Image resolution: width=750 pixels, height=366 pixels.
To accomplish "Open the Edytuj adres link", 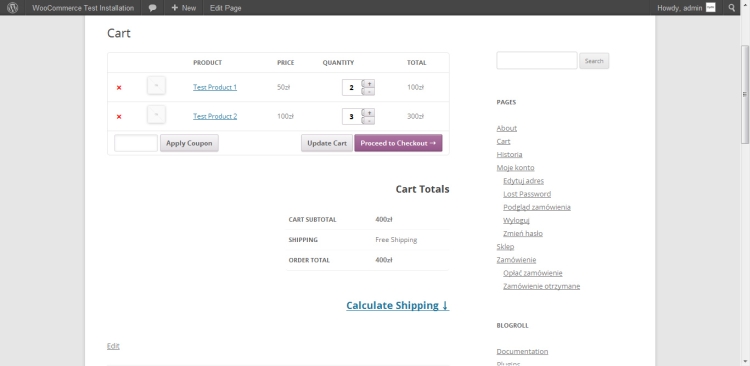I will (523, 181).
